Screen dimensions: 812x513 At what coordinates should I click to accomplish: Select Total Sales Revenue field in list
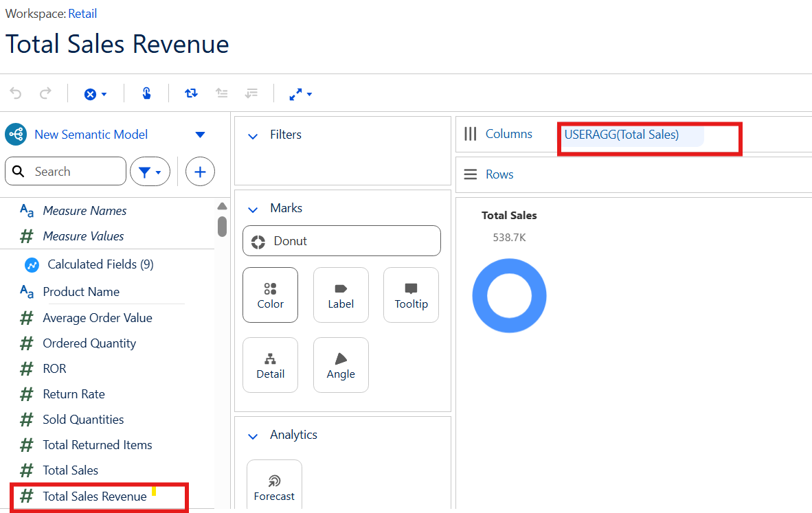pos(95,496)
